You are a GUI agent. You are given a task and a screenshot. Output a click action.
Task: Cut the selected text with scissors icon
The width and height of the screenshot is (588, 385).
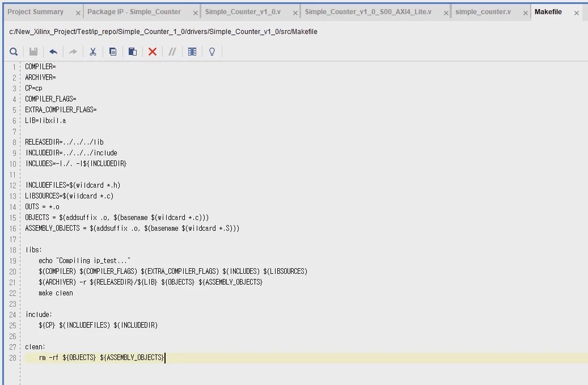93,52
